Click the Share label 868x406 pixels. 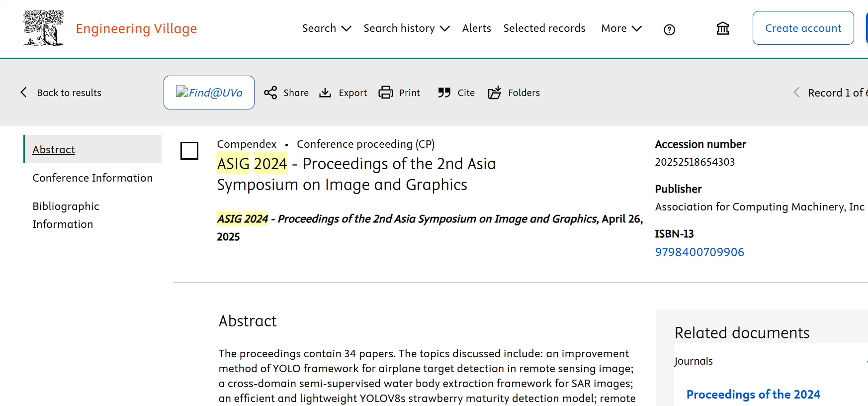coord(296,93)
